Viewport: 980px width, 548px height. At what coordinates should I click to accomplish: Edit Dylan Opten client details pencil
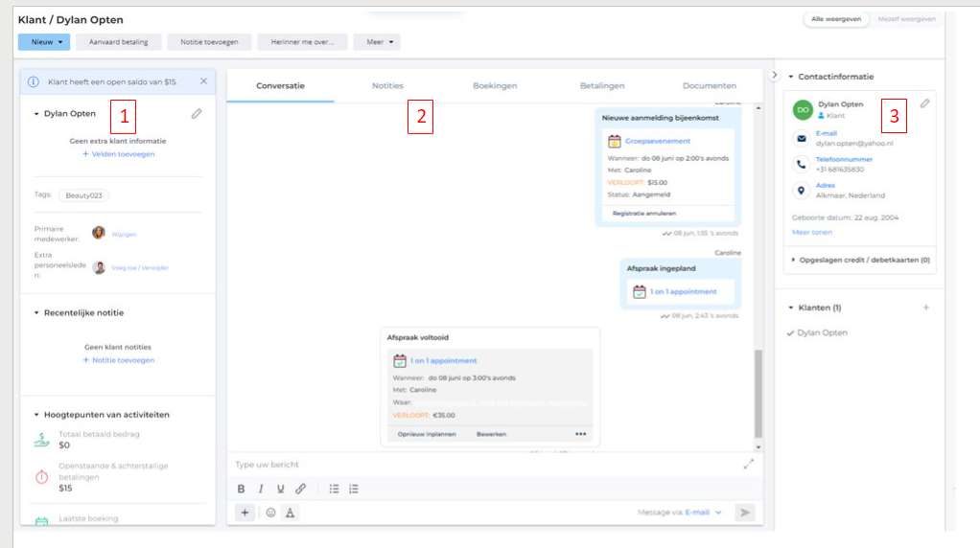(197, 114)
